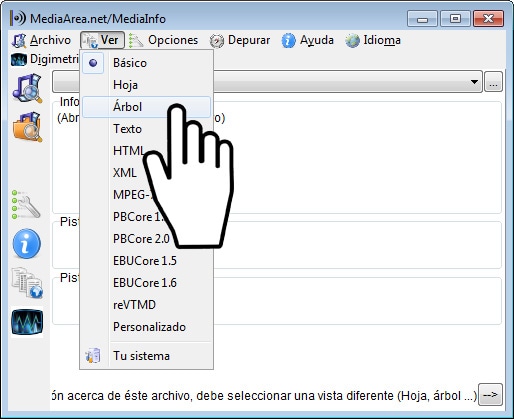Maximize the MediaInfo window

tap(455, 18)
